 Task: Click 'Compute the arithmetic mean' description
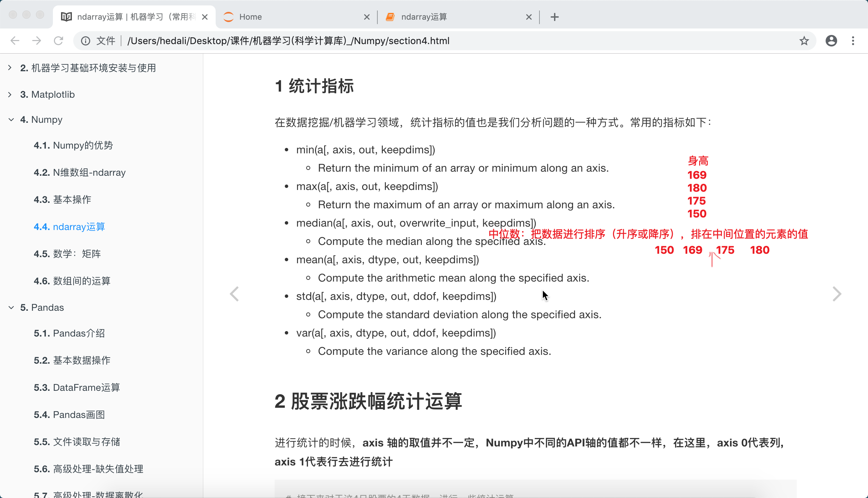tap(454, 278)
